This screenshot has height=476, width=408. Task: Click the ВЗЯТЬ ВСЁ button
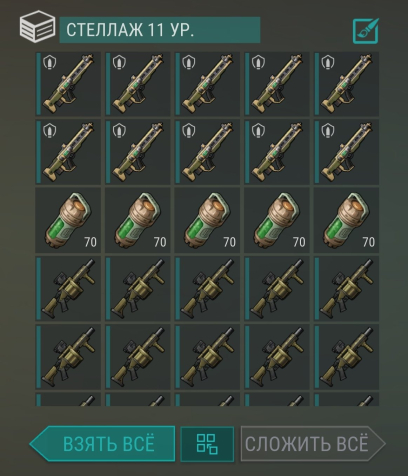(102, 444)
